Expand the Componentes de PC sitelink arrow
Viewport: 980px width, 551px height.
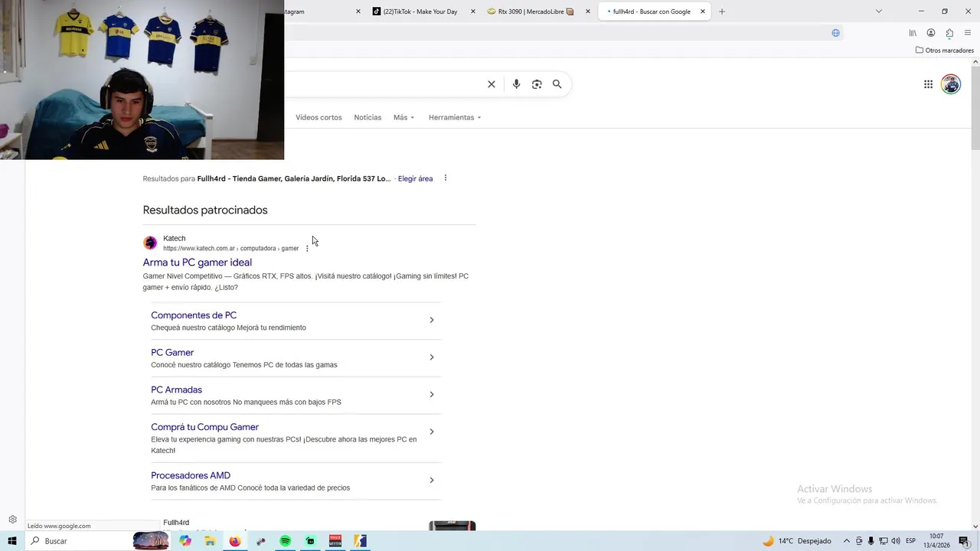(x=432, y=320)
